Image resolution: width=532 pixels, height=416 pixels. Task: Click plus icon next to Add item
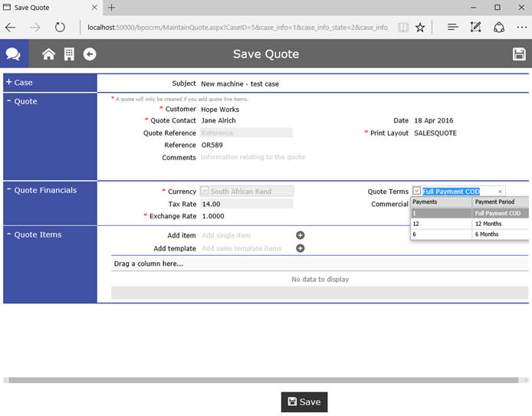click(300, 235)
